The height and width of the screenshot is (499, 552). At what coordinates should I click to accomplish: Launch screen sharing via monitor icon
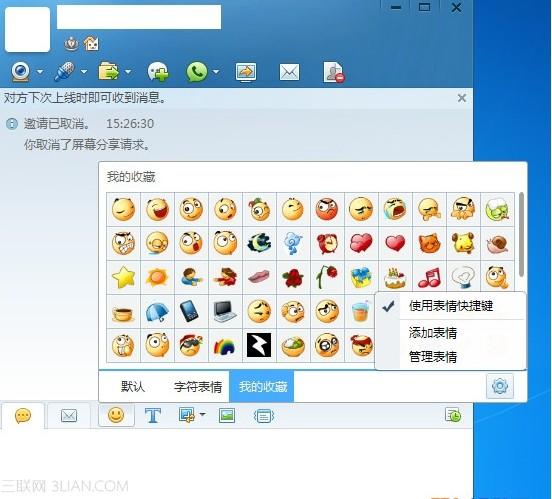(x=246, y=72)
